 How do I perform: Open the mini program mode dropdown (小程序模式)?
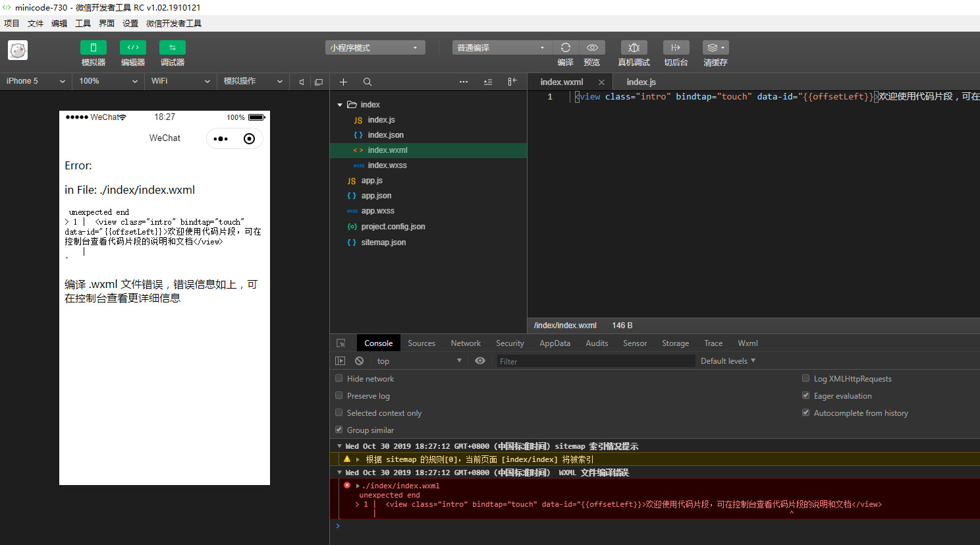[x=375, y=47]
